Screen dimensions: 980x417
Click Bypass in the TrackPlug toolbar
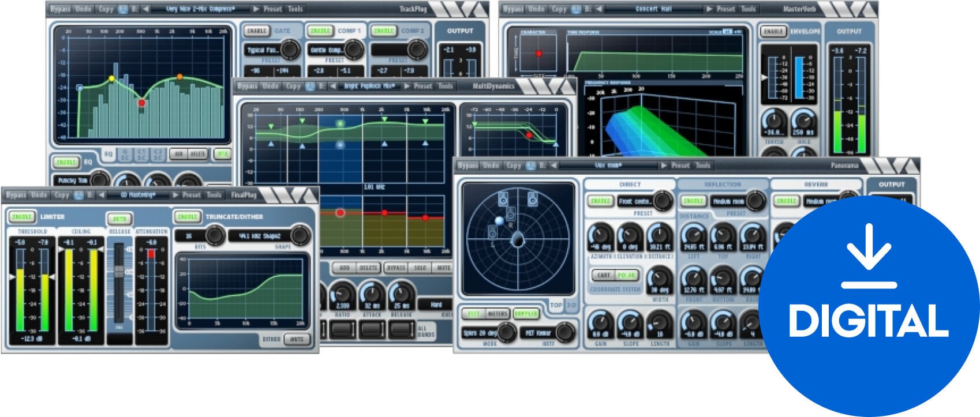(x=61, y=9)
